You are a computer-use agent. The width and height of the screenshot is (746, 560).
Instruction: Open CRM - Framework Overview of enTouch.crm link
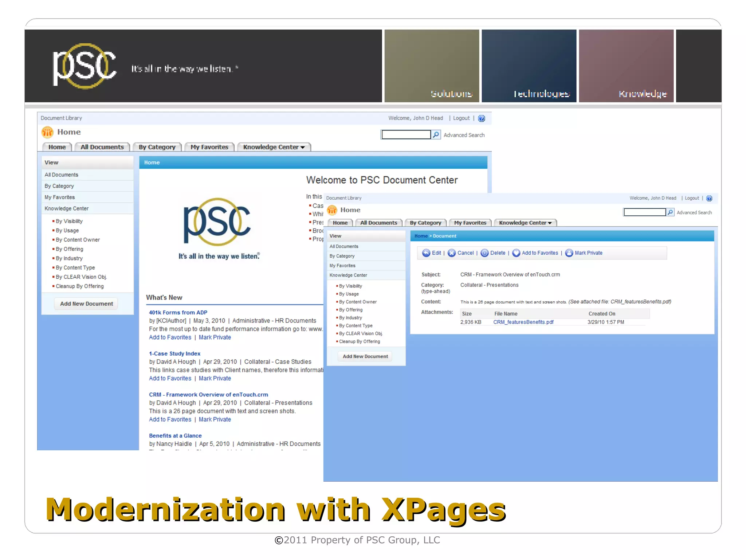point(208,395)
